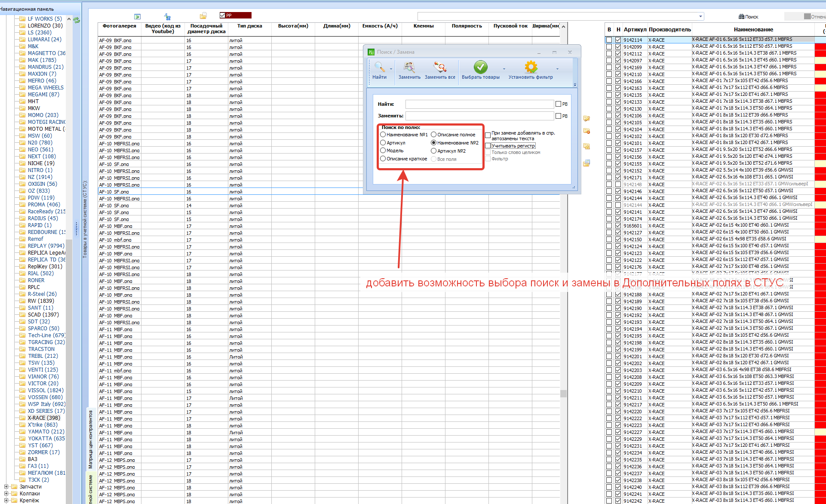This screenshot has height=504, width=826.
Task: Click the folder icon of ВАЗ
Action: tap(22, 459)
